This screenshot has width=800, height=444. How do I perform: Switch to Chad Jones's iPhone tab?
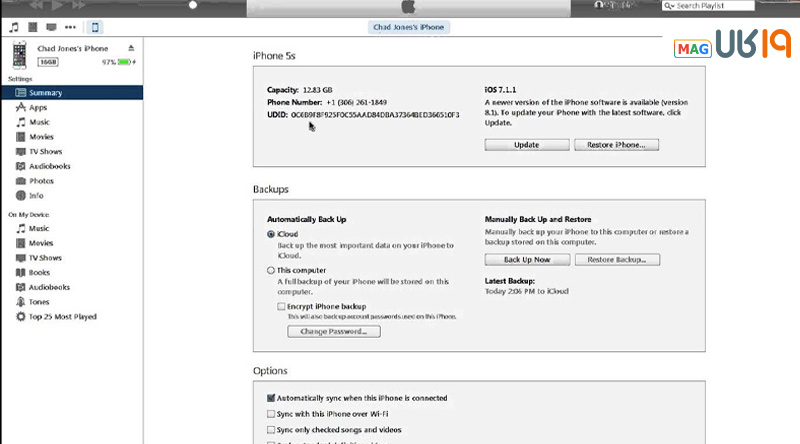(406, 26)
